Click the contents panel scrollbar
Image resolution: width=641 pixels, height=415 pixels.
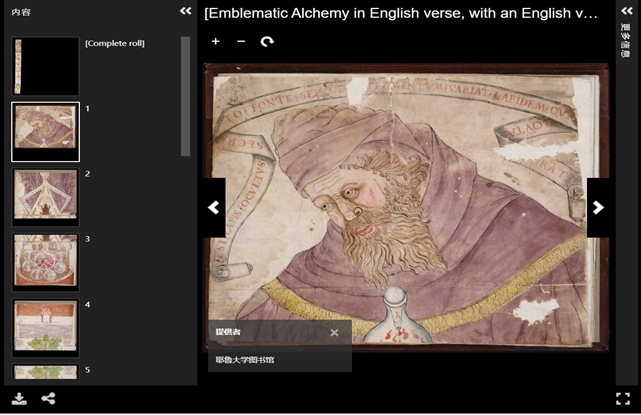(x=186, y=96)
